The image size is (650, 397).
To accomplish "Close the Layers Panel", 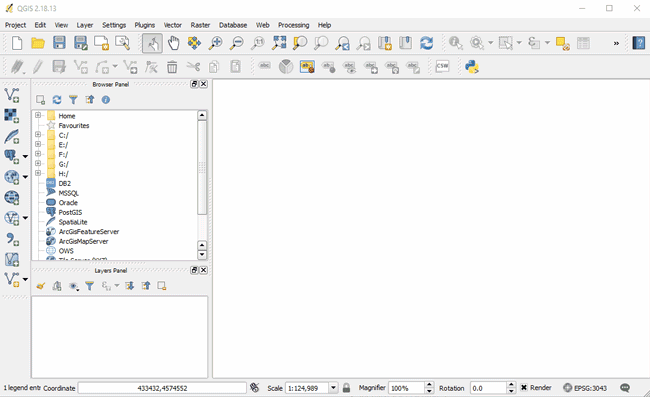I will pyautogui.click(x=204, y=270).
